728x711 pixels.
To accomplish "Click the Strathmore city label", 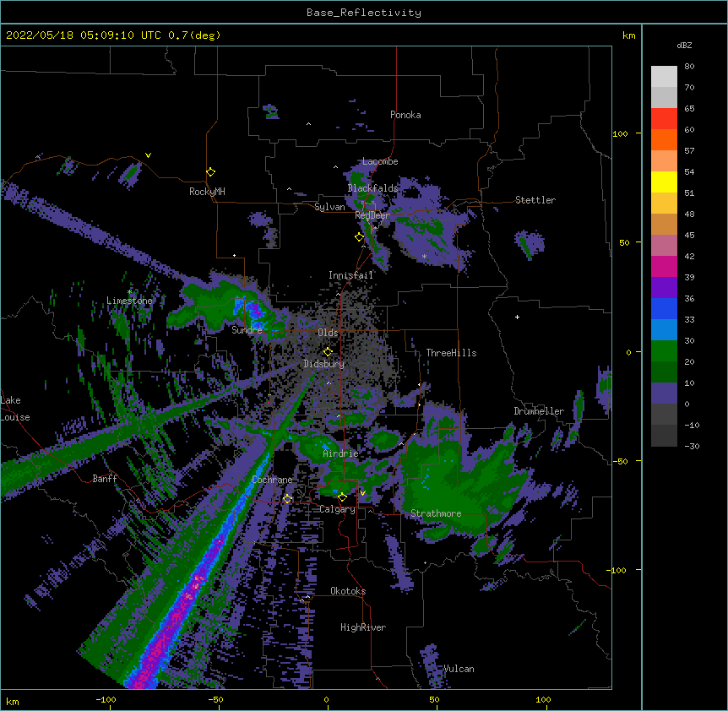I will [436, 513].
